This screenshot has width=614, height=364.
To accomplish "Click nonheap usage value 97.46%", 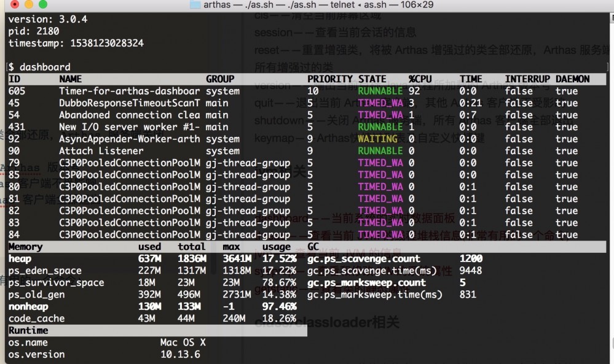I will point(279,306).
